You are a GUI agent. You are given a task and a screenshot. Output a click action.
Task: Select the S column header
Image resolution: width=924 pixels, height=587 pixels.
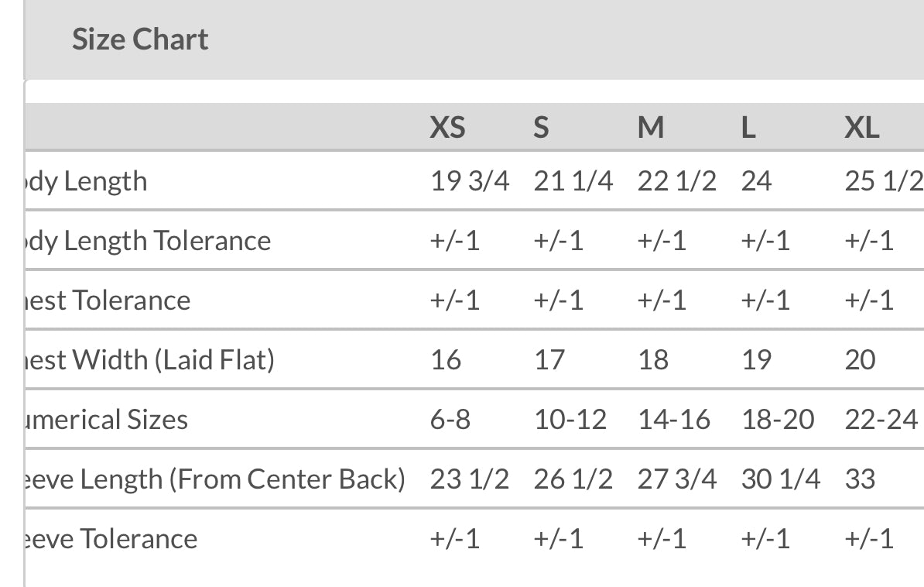[x=541, y=127]
